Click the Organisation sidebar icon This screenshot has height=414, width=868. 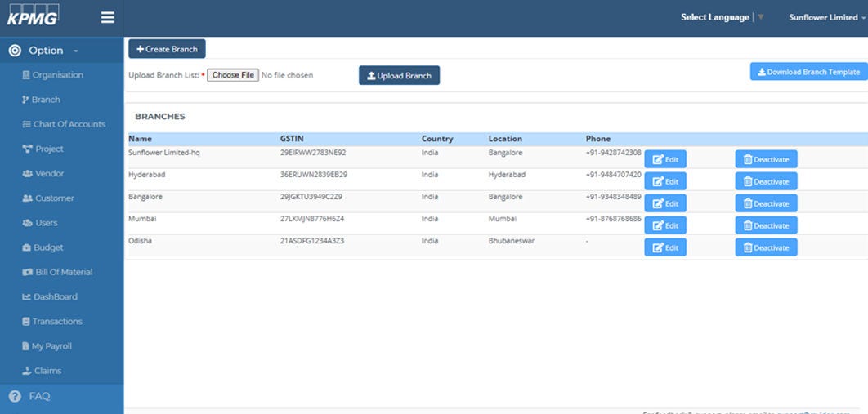27,75
